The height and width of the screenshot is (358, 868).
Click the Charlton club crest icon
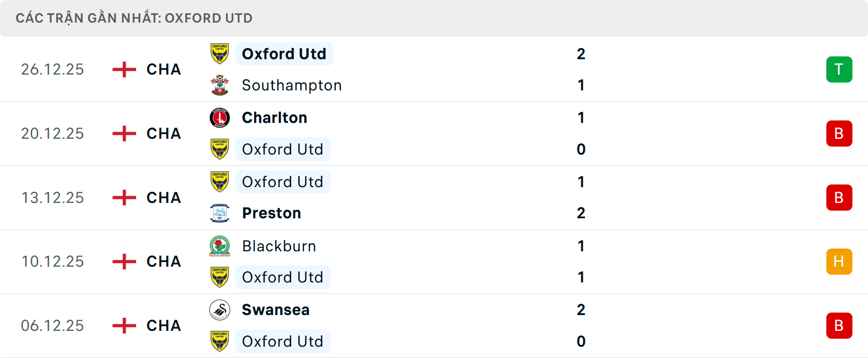(x=220, y=118)
